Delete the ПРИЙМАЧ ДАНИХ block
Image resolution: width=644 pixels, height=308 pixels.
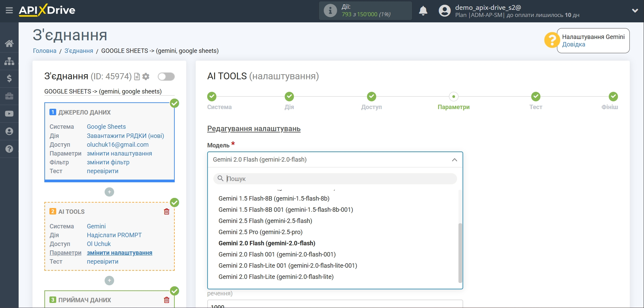[x=167, y=300]
